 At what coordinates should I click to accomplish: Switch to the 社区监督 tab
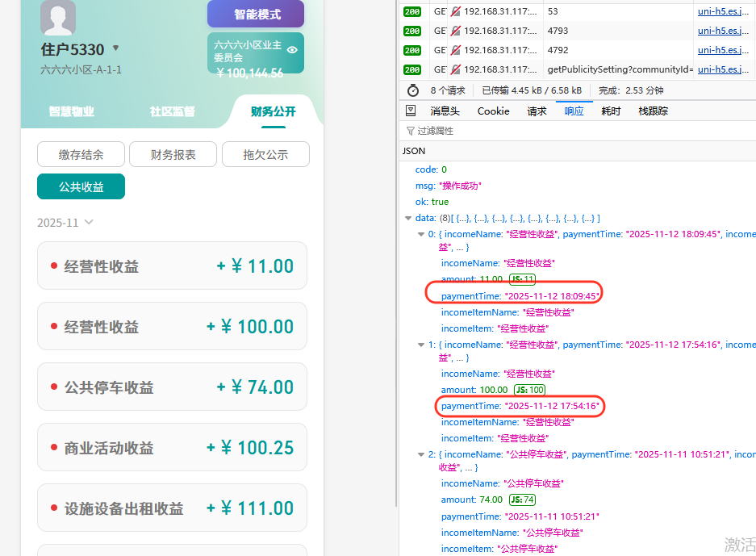[x=172, y=111]
